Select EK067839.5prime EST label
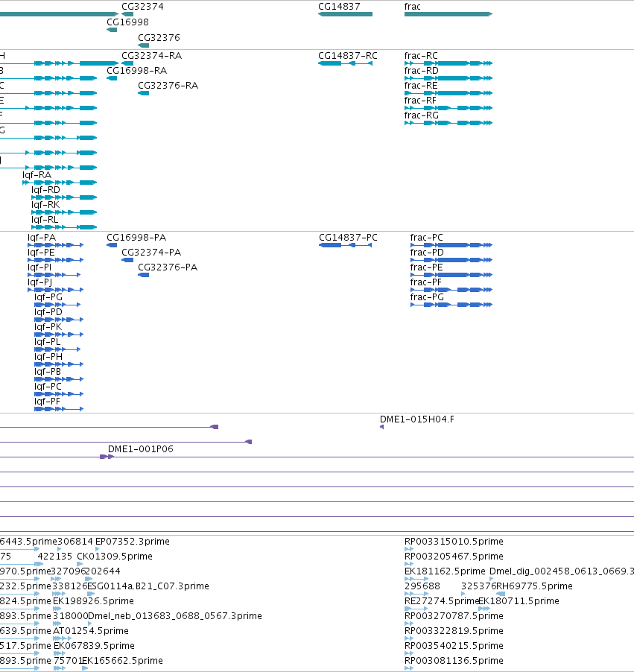The height and width of the screenshot is (672, 634). 94,645
